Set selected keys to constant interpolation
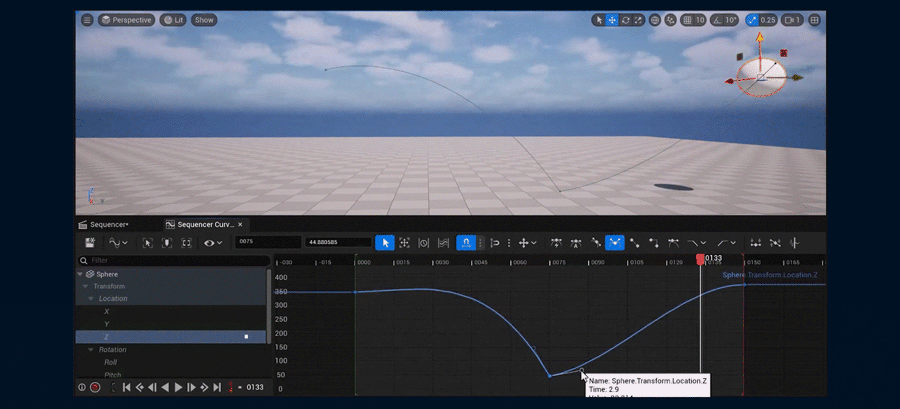Viewport: 900px width, 409px height. click(x=654, y=243)
